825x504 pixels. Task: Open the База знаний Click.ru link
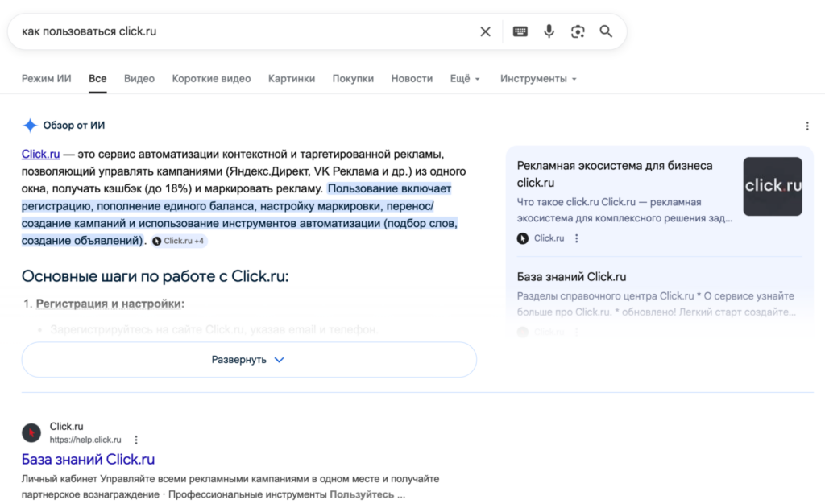87,459
